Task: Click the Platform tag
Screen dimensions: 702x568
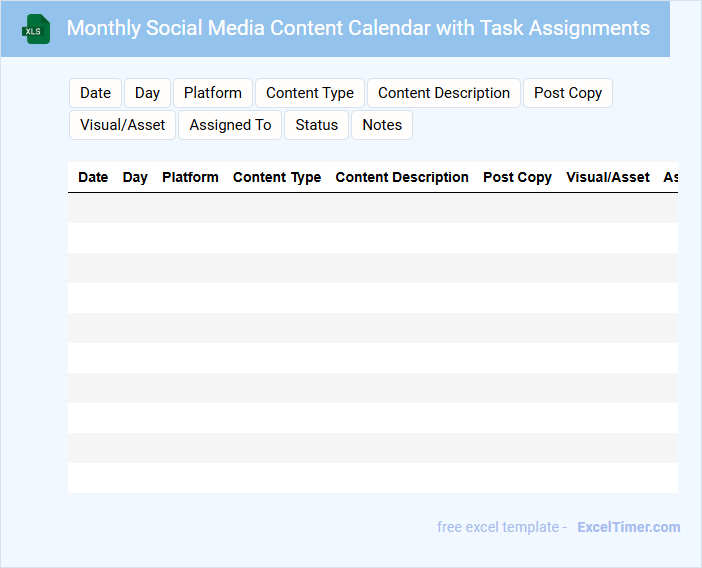Action: click(213, 93)
